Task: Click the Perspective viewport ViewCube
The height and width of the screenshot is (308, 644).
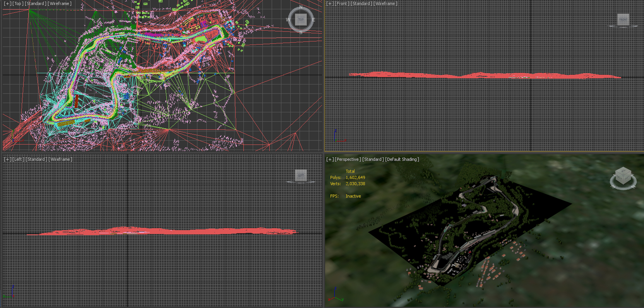Action: [623, 177]
